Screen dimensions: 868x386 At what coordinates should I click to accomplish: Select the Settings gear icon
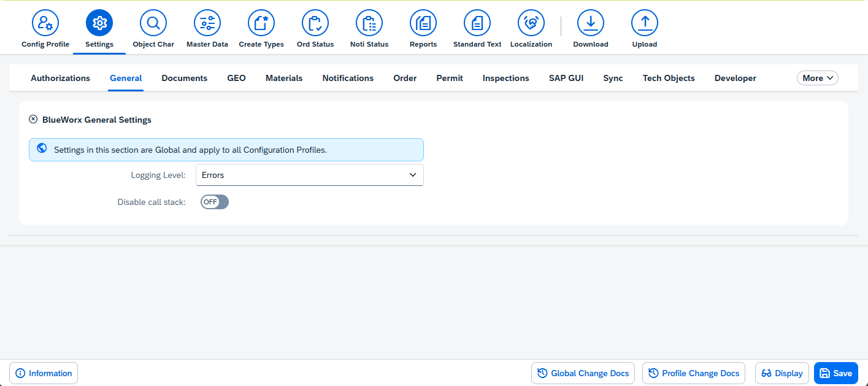(99, 23)
